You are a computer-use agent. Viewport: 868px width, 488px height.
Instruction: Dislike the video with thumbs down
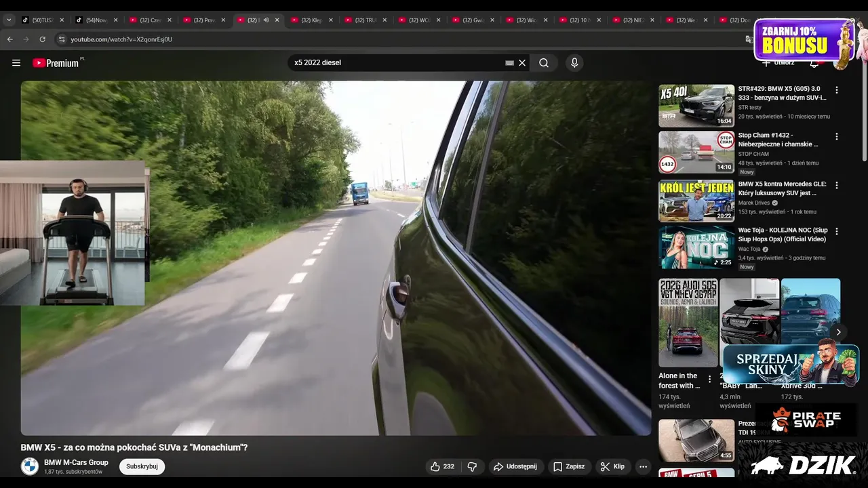click(472, 466)
